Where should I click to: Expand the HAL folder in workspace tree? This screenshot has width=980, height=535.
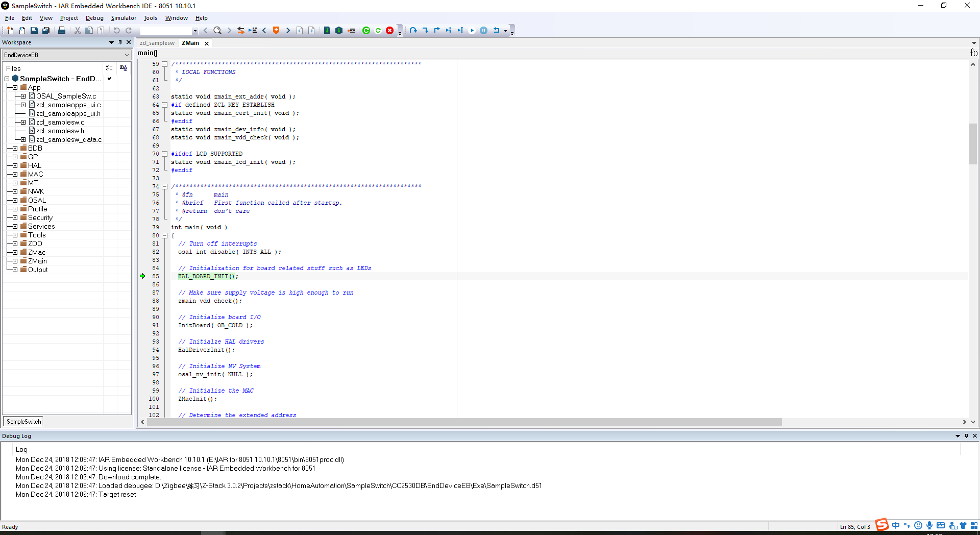15,166
